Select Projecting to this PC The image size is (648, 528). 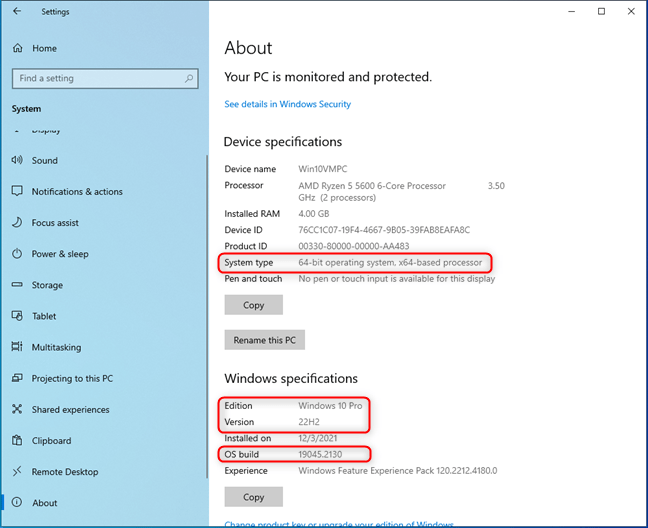72,378
